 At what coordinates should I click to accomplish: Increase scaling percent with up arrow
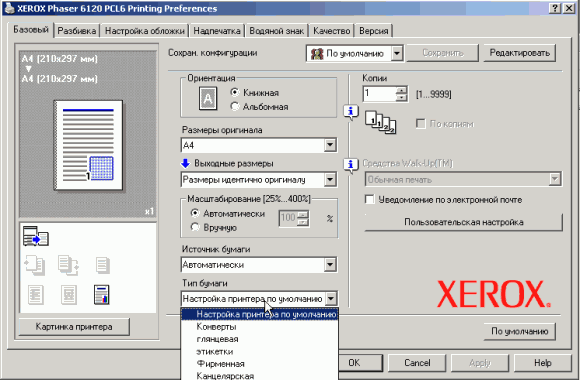(x=303, y=214)
